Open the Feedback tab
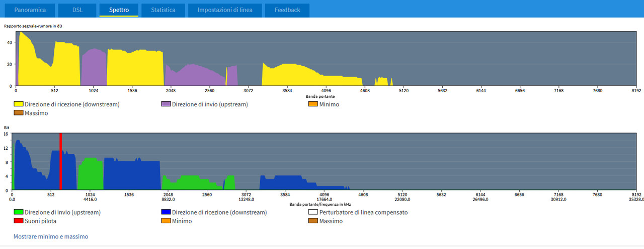 pos(287,10)
